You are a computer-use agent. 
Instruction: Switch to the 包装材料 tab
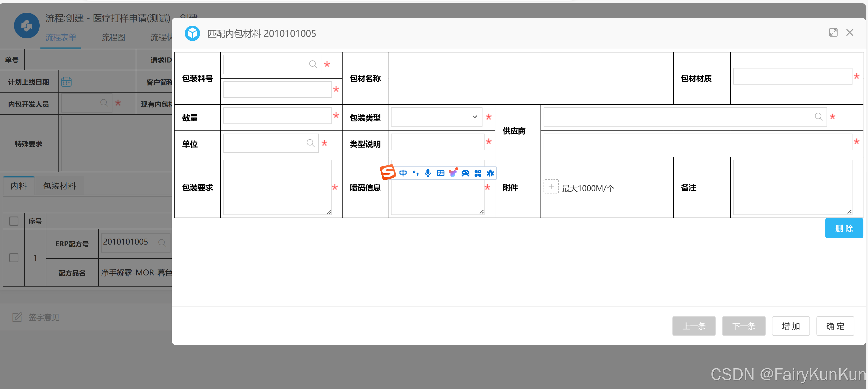[59, 186]
